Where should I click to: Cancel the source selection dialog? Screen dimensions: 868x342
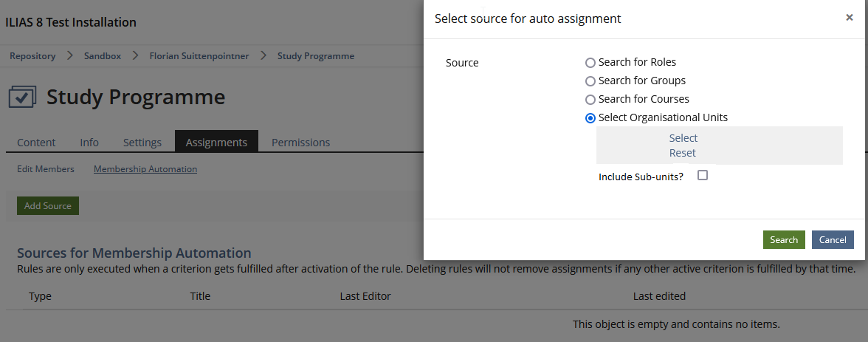point(833,240)
